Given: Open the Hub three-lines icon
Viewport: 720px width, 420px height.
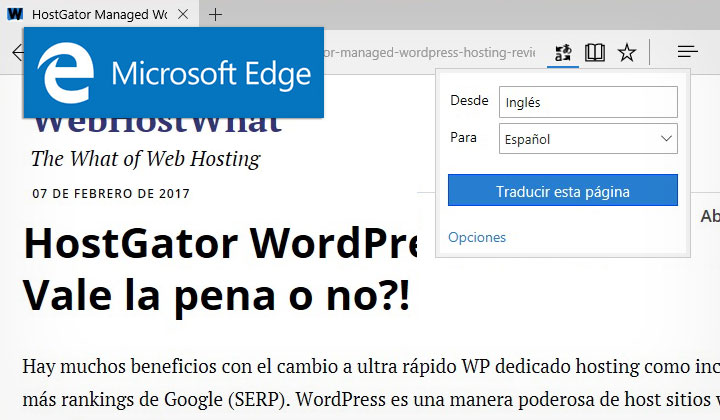Looking at the screenshot, I should click(x=687, y=52).
